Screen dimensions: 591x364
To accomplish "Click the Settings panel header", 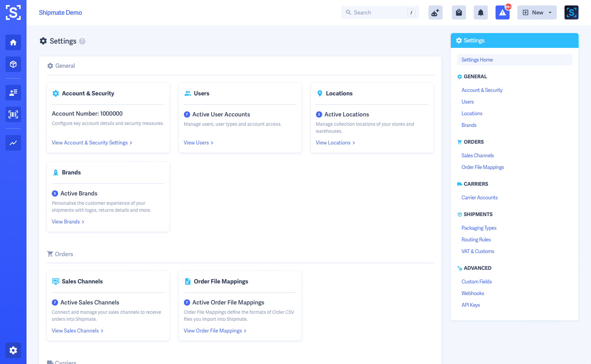I will pos(515,40).
